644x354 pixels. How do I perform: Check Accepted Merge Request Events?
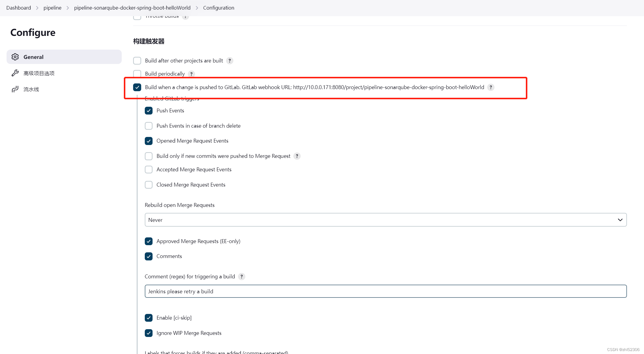click(x=149, y=170)
